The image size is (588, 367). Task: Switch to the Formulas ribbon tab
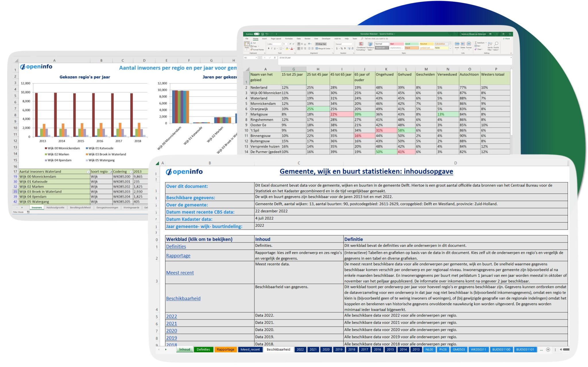(x=289, y=38)
